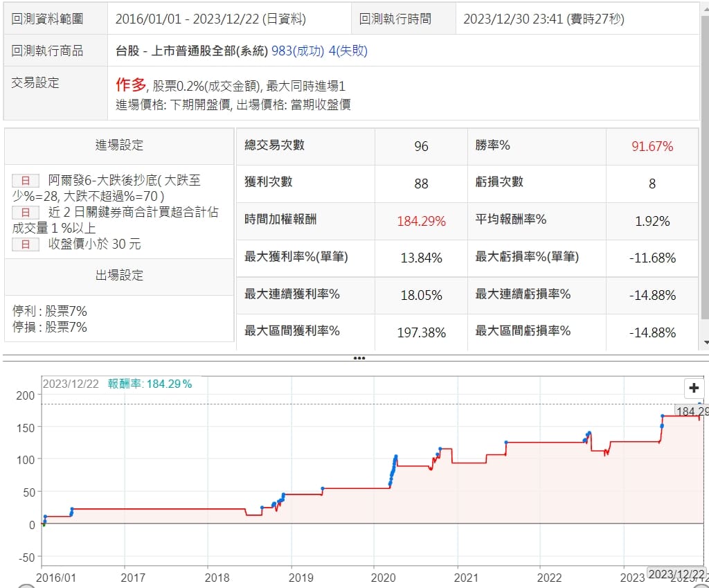Click the 勝率% value 91.67%
Image resolution: width=709 pixels, height=588 pixels.
coord(652,146)
